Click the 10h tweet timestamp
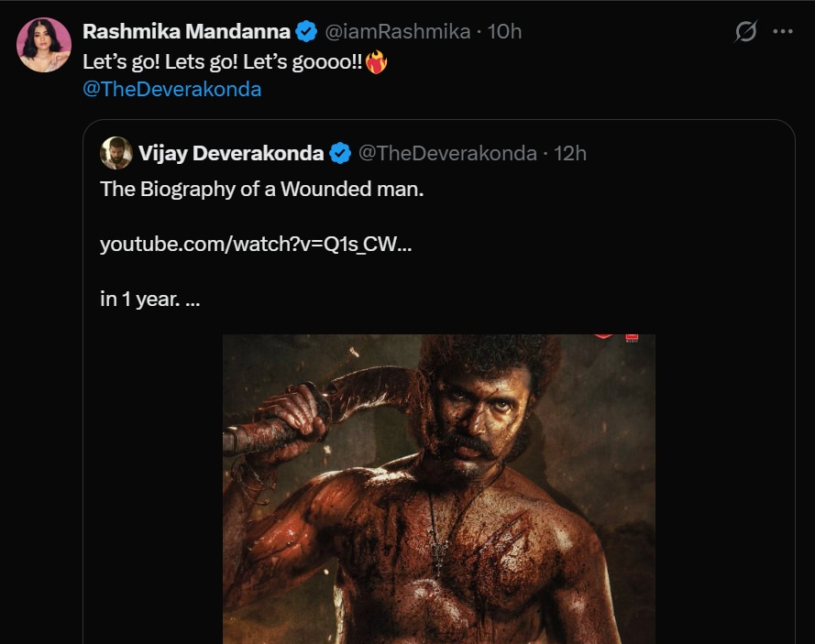Image resolution: width=815 pixels, height=644 pixels. [504, 32]
